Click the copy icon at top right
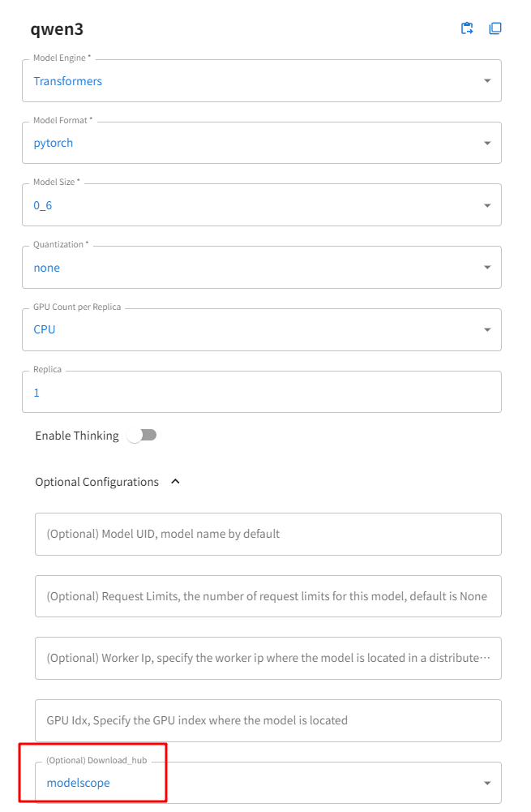531x812 pixels. [495, 28]
